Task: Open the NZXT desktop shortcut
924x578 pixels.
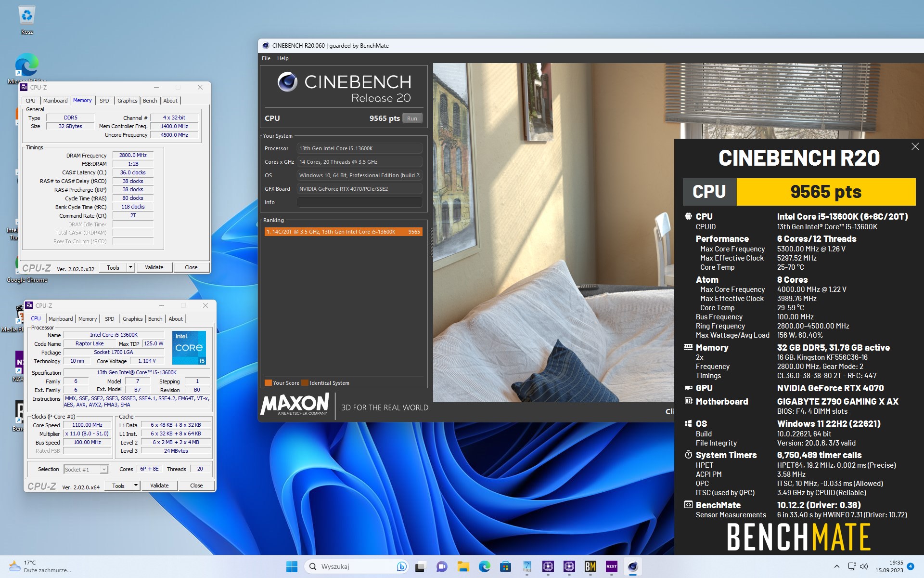Action: tap(18, 366)
